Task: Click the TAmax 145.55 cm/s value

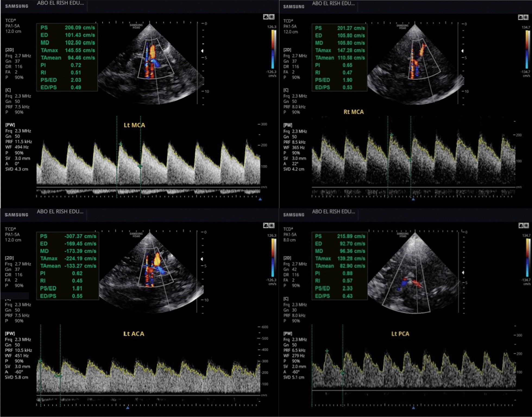Action: [x=68, y=50]
